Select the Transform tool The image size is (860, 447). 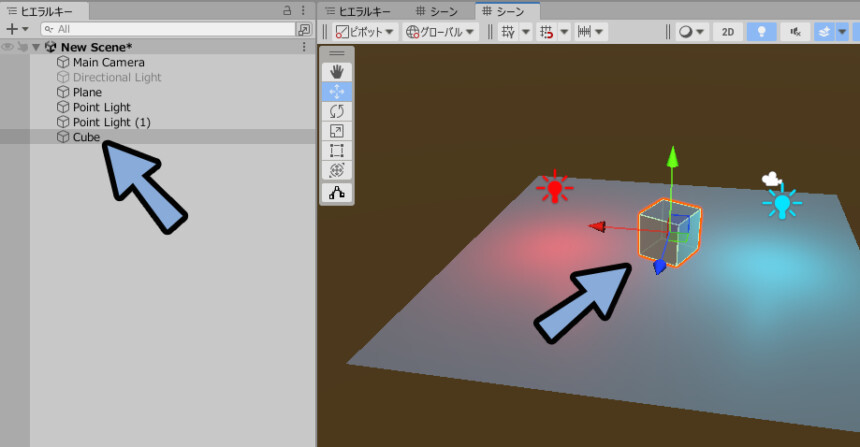[x=337, y=171]
